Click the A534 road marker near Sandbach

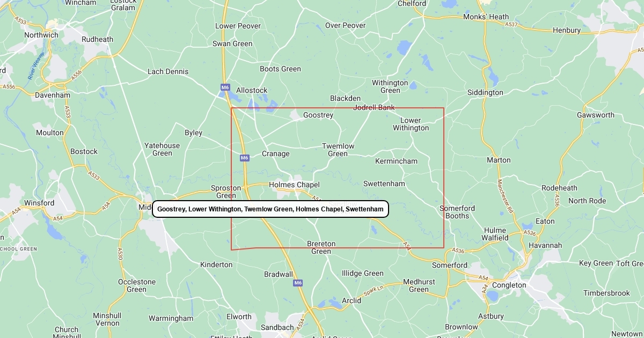coord(300,324)
